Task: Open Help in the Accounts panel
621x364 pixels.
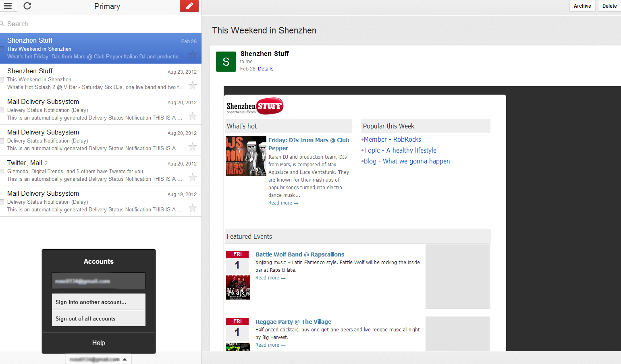Action: click(x=99, y=343)
